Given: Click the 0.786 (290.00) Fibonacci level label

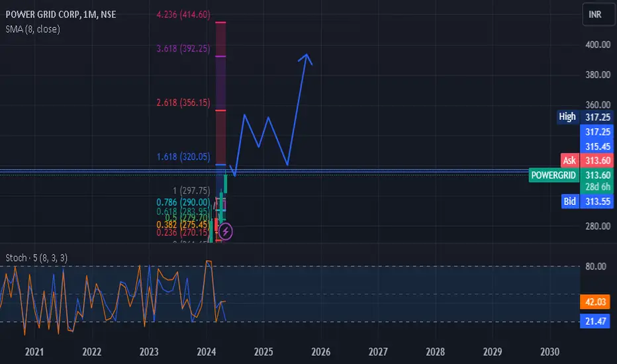Looking at the screenshot, I should coord(183,203).
